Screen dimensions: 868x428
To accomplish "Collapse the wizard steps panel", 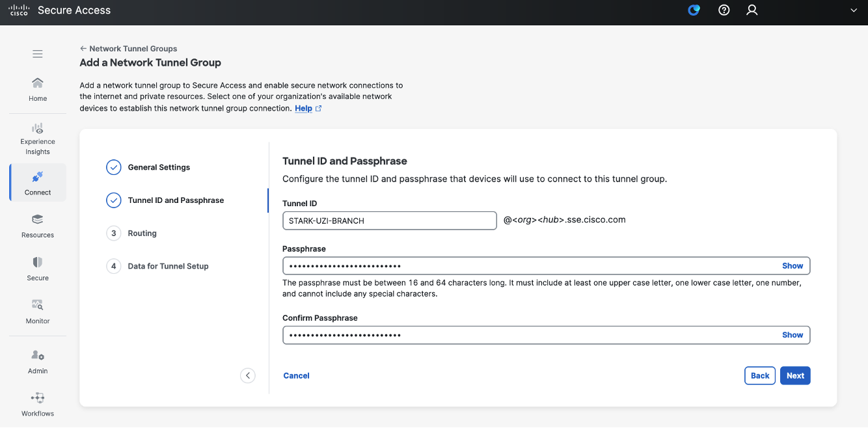I will point(248,375).
